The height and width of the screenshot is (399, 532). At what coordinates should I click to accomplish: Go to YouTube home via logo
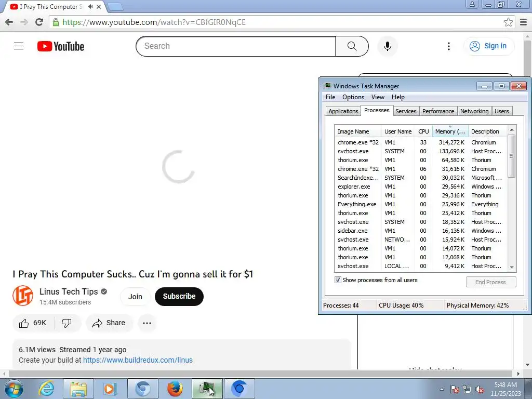[x=61, y=46]
